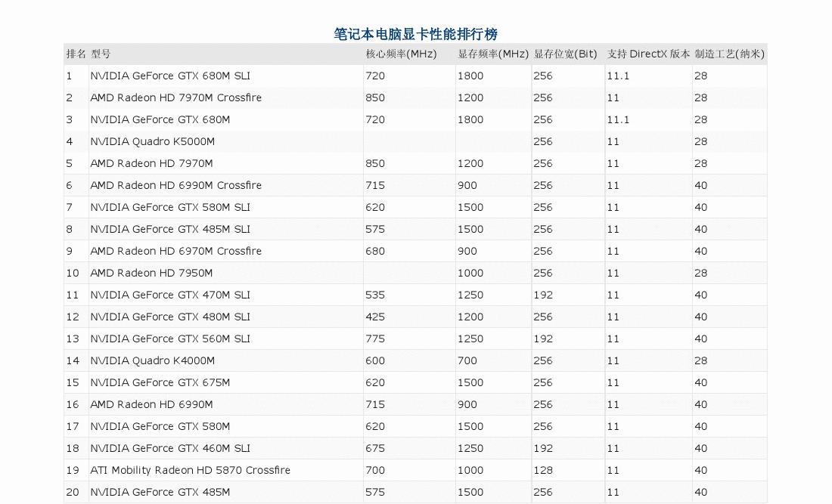Click NVIDIA GeForce GTX 675M model cell
Screen dimensions: 832x504
click(160, 382)
